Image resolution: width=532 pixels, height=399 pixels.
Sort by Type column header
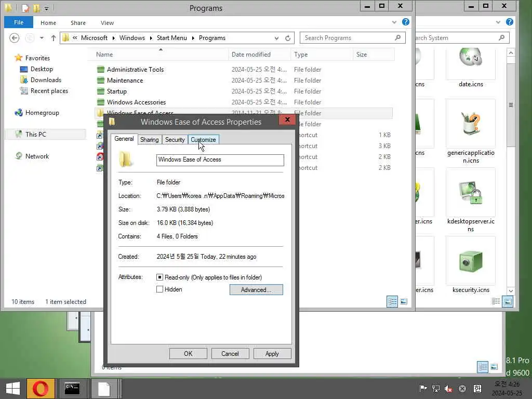click(322, 54)
